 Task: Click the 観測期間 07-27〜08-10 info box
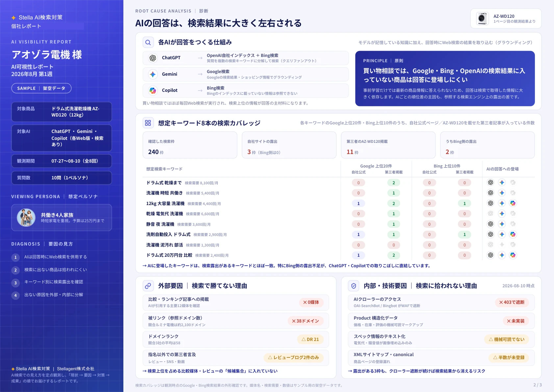tap(62, 161)
